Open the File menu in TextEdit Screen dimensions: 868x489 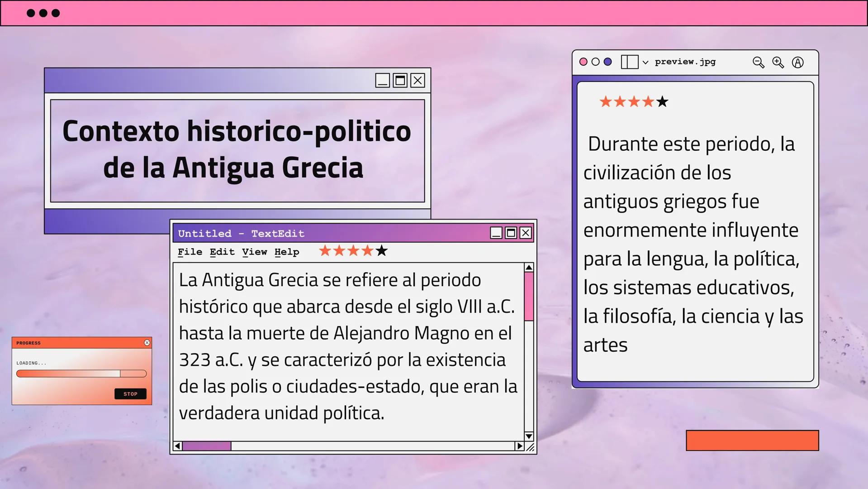[190, 252]
